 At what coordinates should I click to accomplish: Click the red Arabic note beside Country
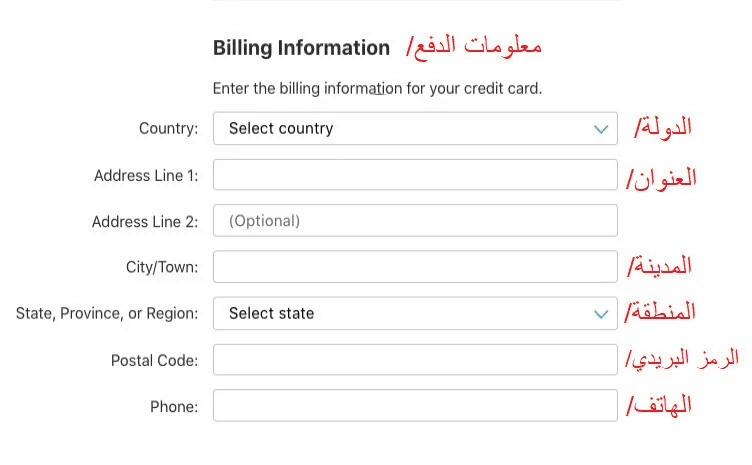(x=664, y=127)
